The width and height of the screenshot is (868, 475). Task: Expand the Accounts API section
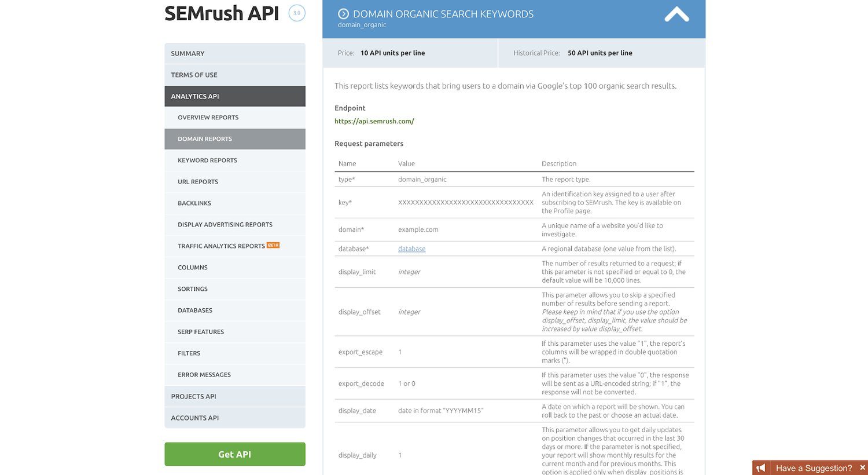tap(234, 418)
